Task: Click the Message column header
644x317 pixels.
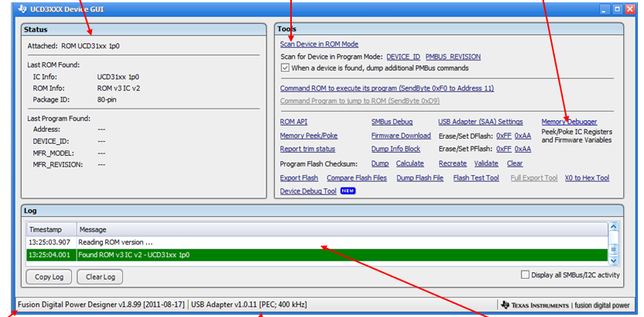Action: [x=341, y=229]
